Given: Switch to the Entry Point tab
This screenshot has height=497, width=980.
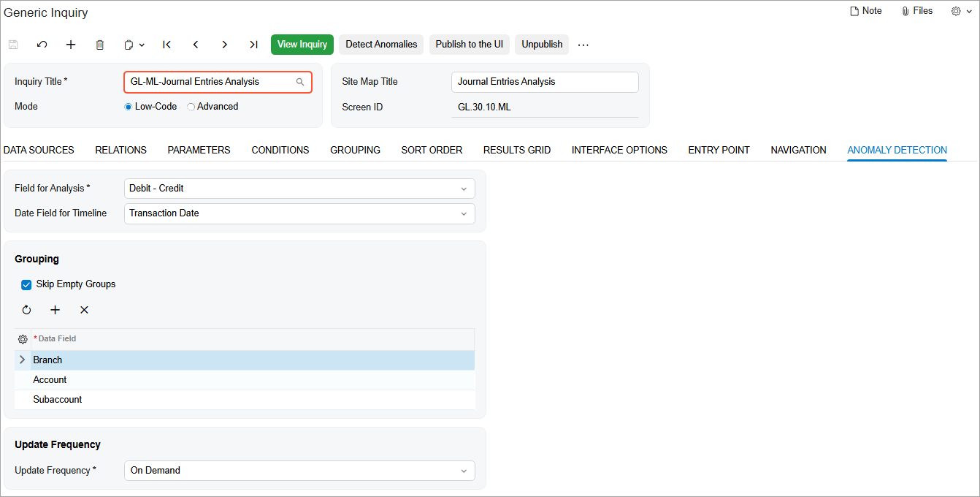Looking at the screenshot, I should pos(719,150).
